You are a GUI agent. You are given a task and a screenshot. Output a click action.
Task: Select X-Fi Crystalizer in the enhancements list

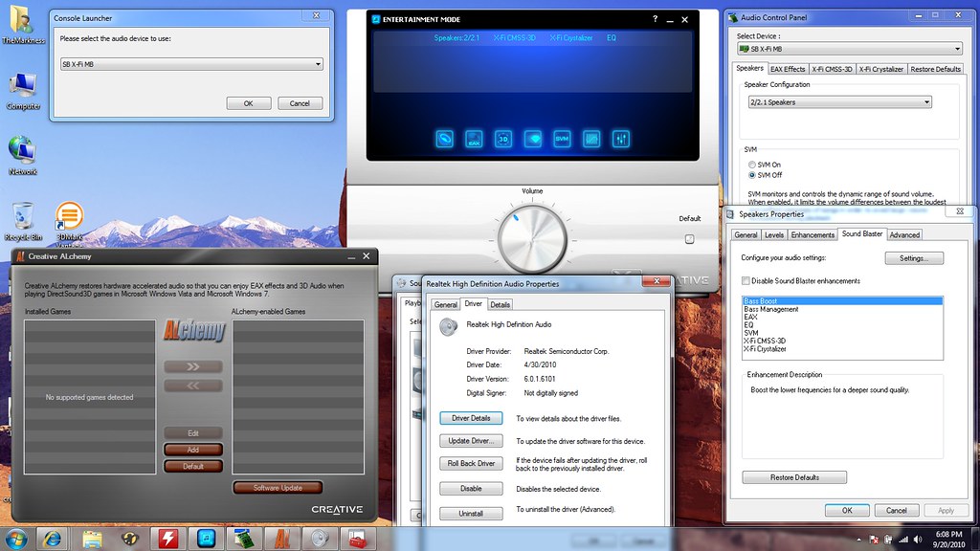(x=765, y=349)
